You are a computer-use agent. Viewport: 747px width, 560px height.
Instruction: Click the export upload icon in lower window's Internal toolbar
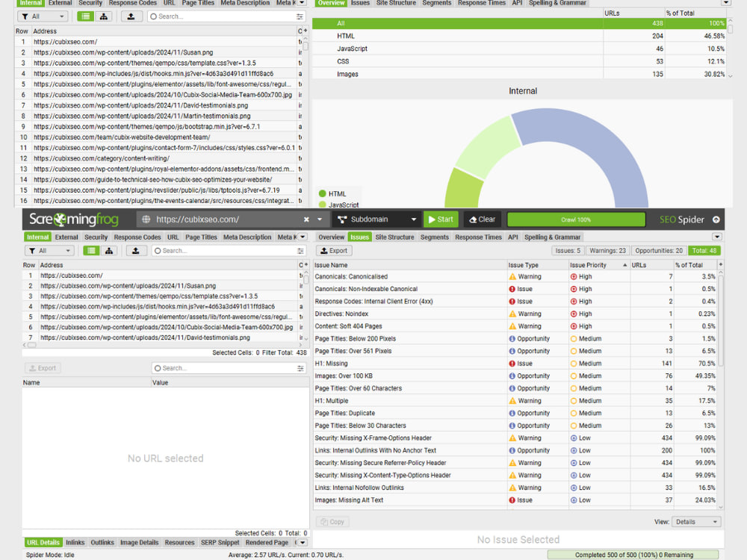click(136, 250)
